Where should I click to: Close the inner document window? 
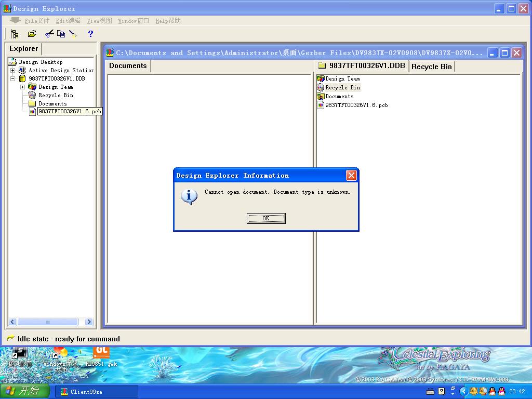coord(516,52)
